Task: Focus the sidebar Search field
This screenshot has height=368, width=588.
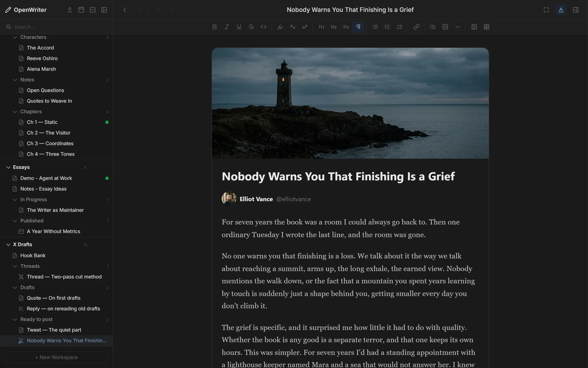Action: tap(56, 27)
